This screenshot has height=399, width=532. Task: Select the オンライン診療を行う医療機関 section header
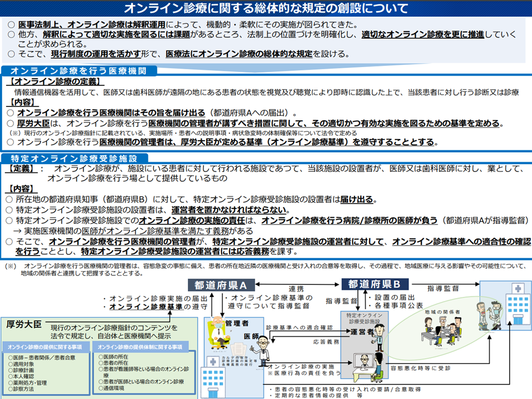[x=79, y=71]
